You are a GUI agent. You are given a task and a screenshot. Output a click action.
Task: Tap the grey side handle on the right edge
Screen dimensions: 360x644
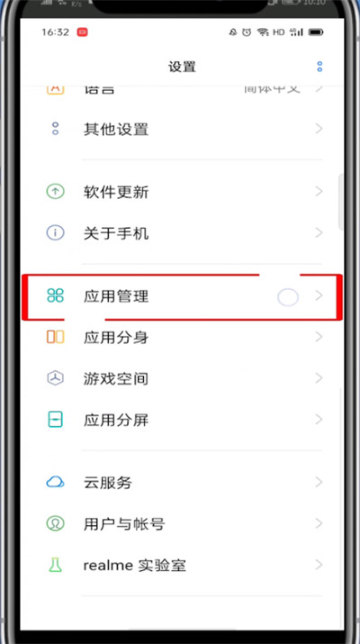pos(340,201)
